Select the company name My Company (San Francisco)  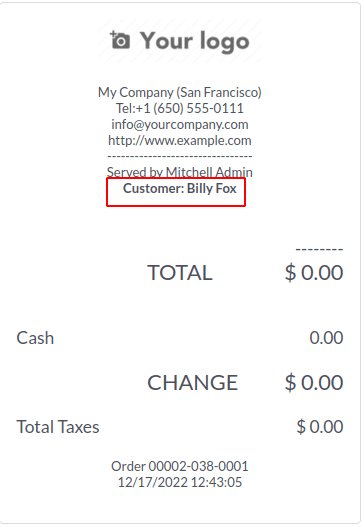179,92
